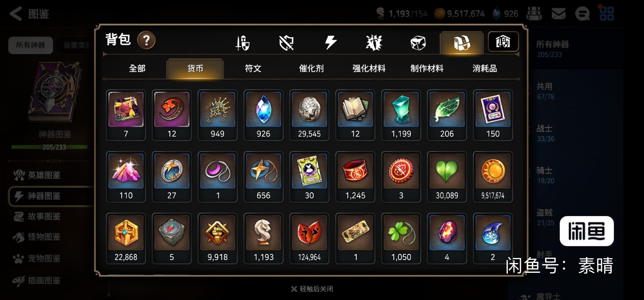
Task: Open the 消耗品 tab
Action: click(485, 68)
